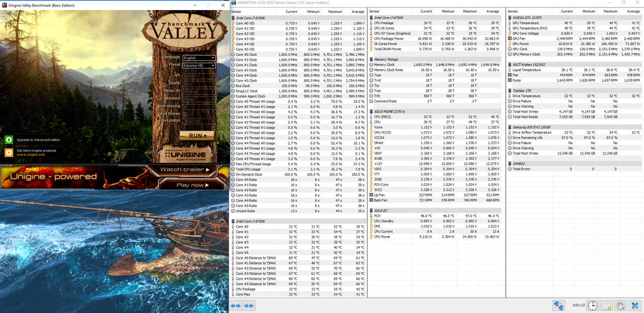Click the Maximum column header in the middle panel

coord(469,11)
